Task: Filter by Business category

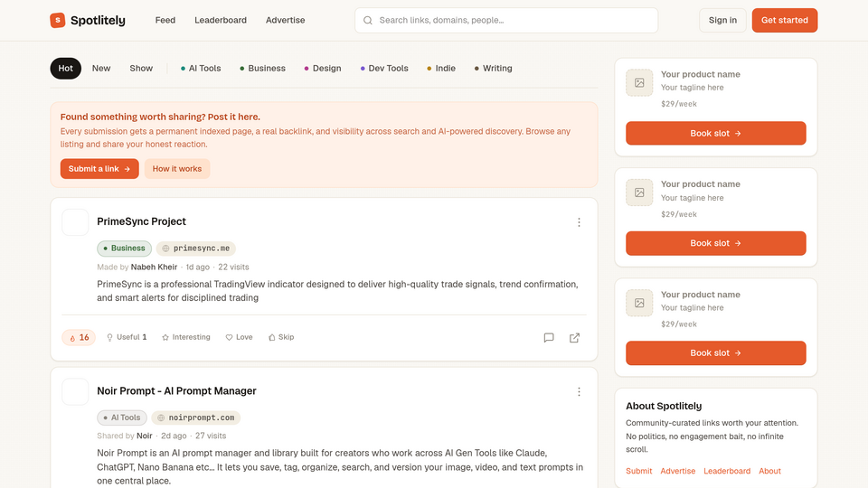Action: click(x=262, y=69)
